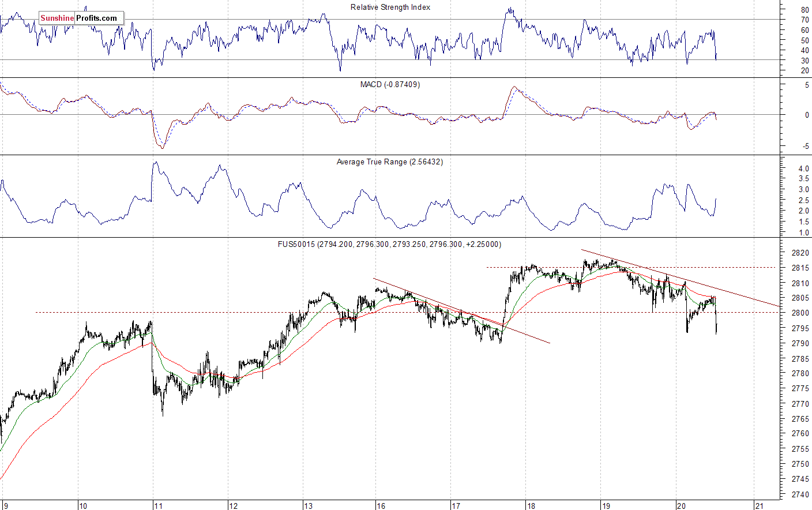Click the SunshineProfits.com logo
Screen dimensions: 812x510
coord(81,18)
